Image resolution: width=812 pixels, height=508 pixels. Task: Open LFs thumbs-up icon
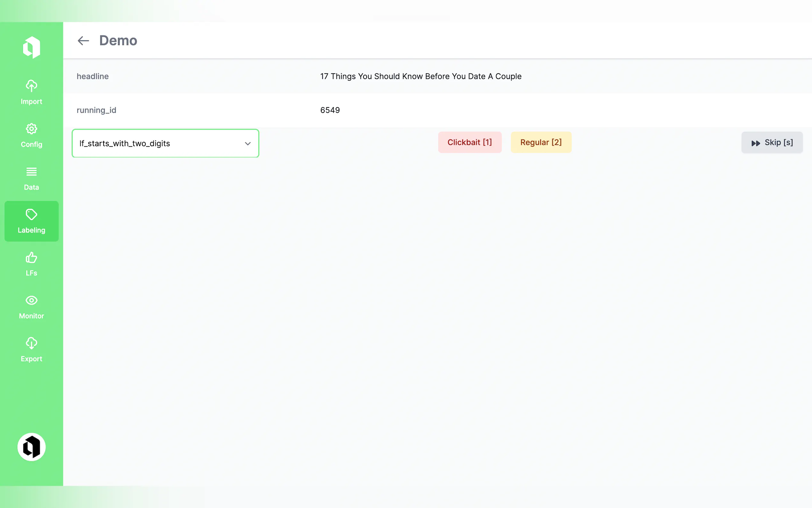pyautogui.click(x=31, y=258)
